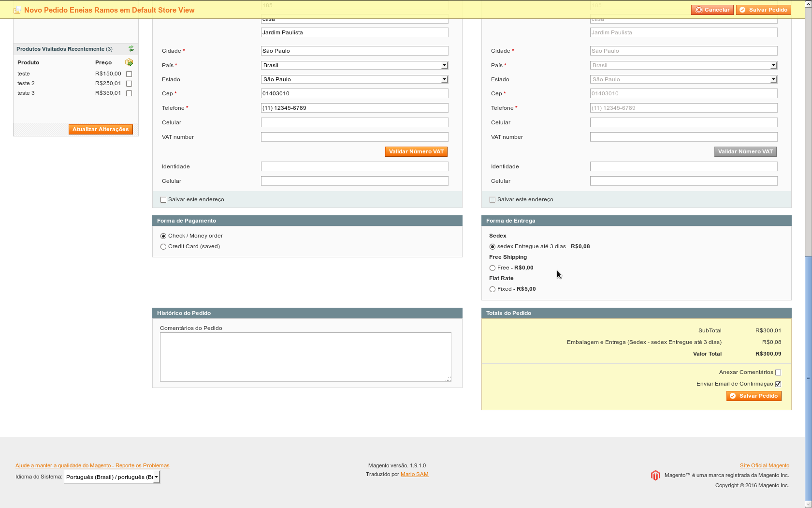Open the Site Oficial Magento link
This screenshot has height=508, width=812.
(765, 465)
